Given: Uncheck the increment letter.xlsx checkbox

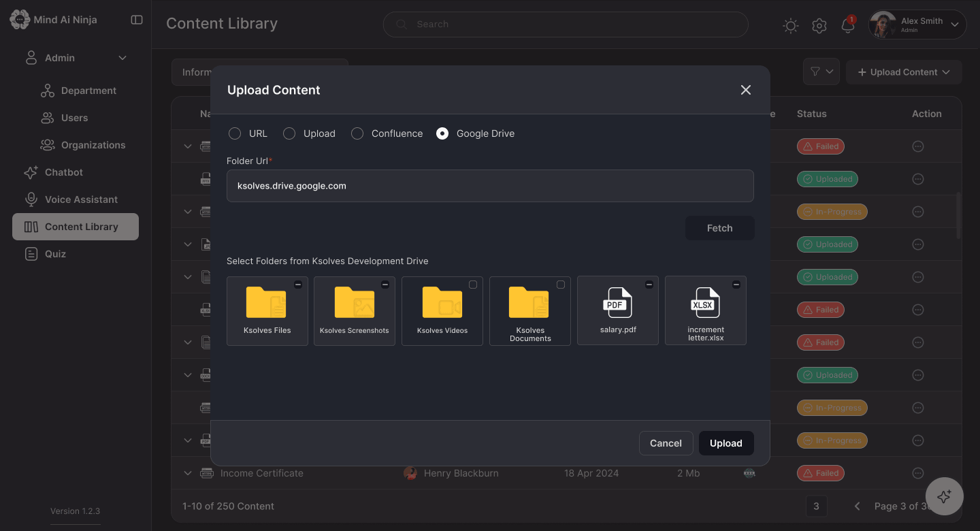Looking at the screenshot, I should point(736,285).
